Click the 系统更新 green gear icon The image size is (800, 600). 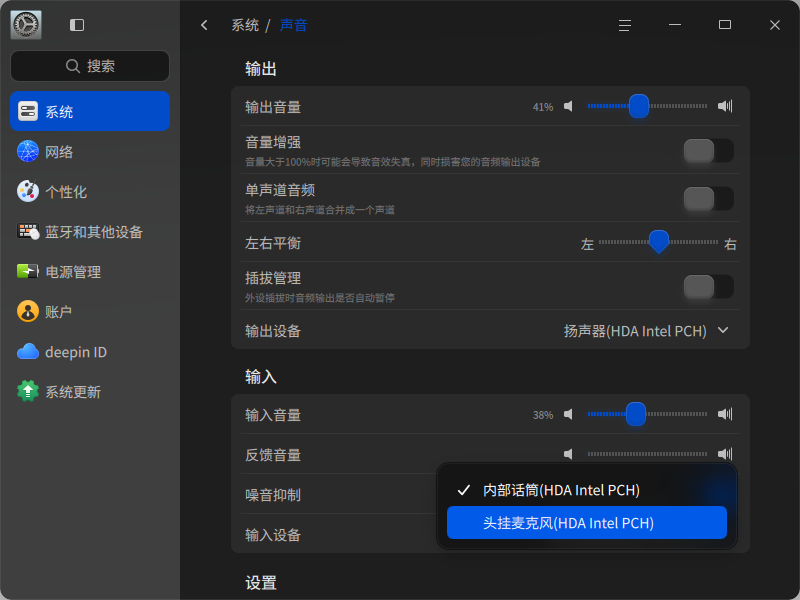pos(28,391)
